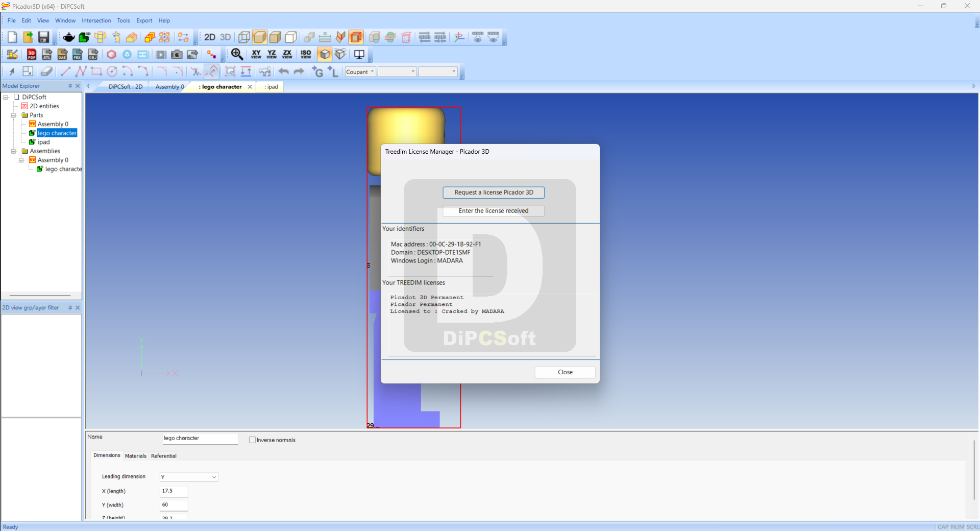Switch to the XY view
The height and width of the screenshot is (531, 980).
(x=256, y=54)
